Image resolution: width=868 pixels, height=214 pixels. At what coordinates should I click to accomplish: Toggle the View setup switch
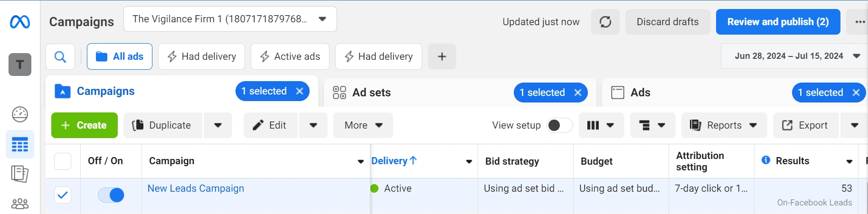(x=559, y=125)
